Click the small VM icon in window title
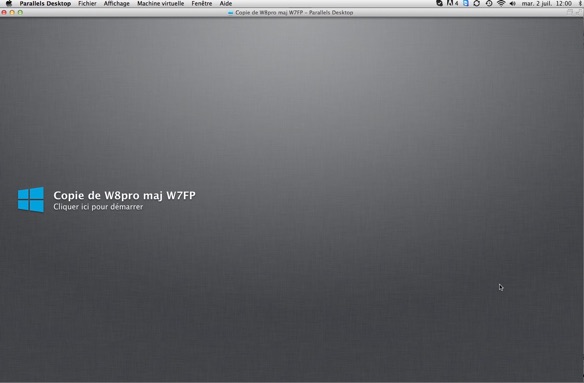584x383 pixels. (x=231, y=13)
